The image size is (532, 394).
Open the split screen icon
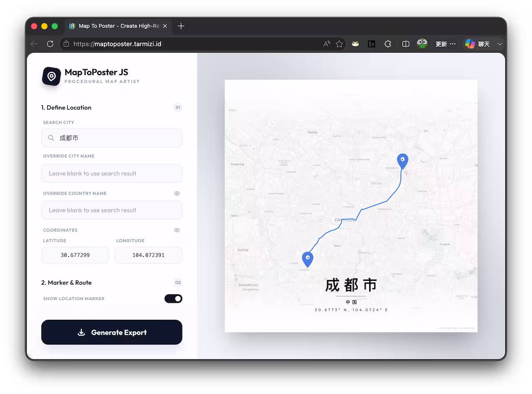(405, 44)
